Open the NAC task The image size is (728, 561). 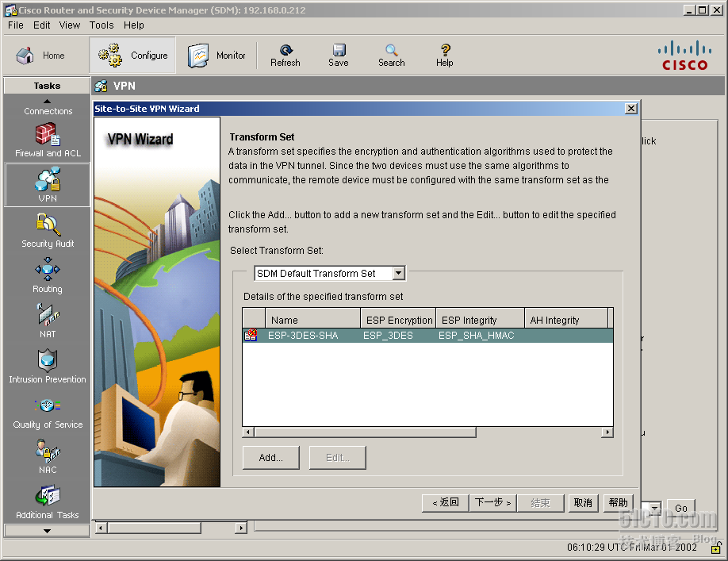[x=48, y=456]
